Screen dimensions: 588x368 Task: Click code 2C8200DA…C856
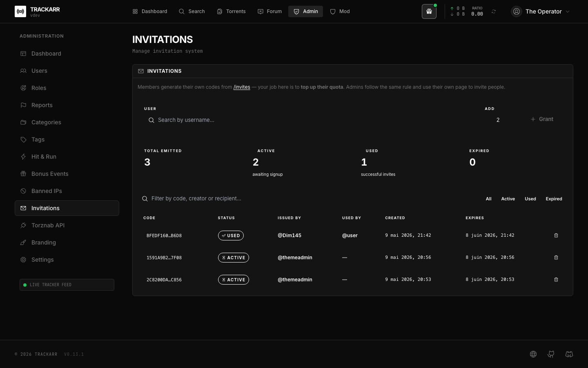(x=164, y=280)
